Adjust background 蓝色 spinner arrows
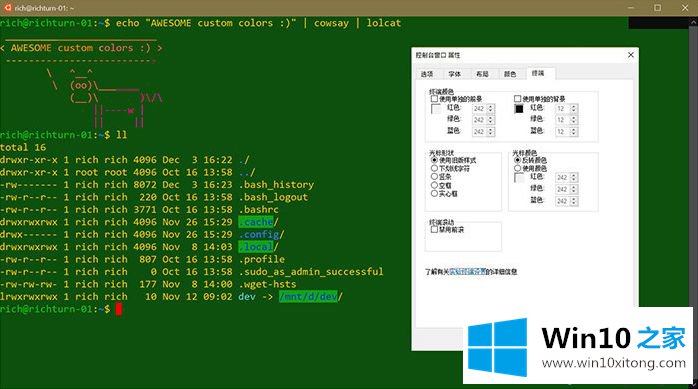This screenshot has width=698, height=389. coord(574,132)
